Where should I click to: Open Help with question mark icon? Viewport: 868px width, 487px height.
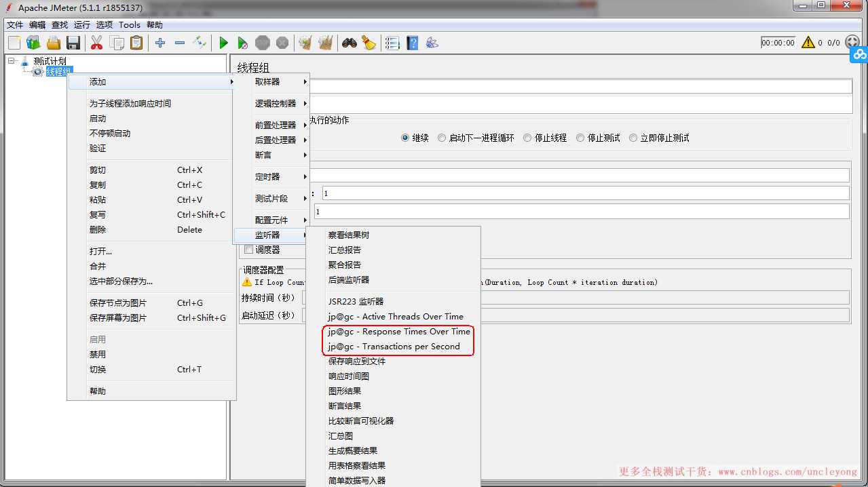click(413, 43)
